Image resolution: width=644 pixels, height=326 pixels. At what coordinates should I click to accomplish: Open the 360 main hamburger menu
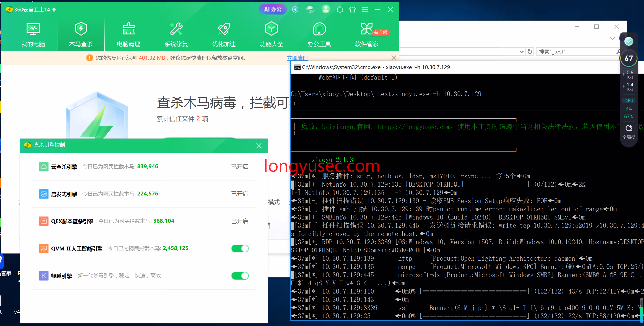(x=365, y=10)
